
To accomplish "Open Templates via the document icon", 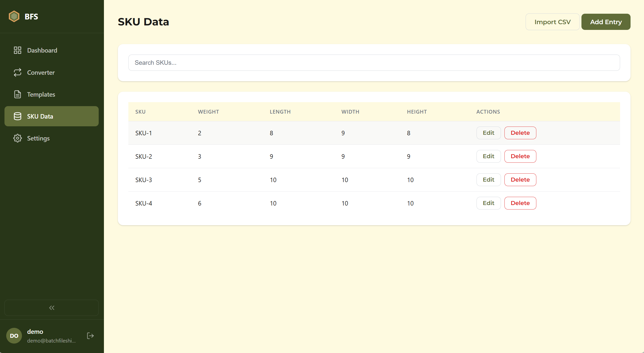I will (17, 94).
